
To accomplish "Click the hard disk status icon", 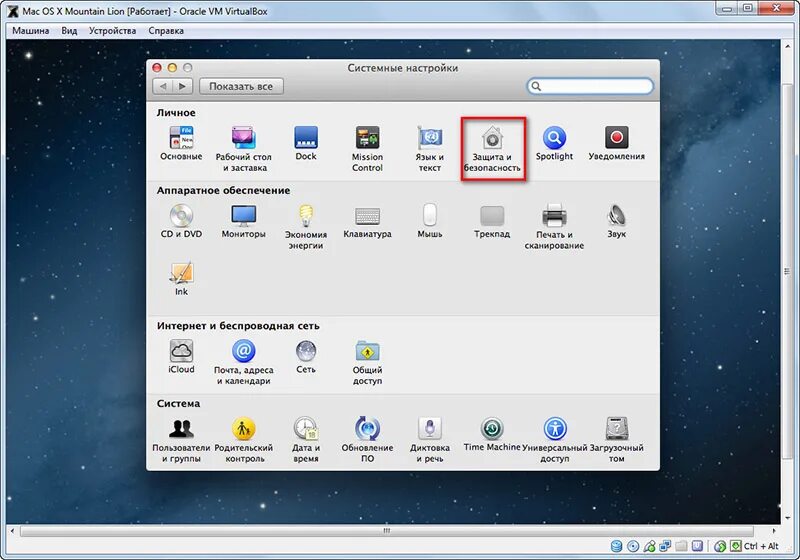I will tap(616, 546).
